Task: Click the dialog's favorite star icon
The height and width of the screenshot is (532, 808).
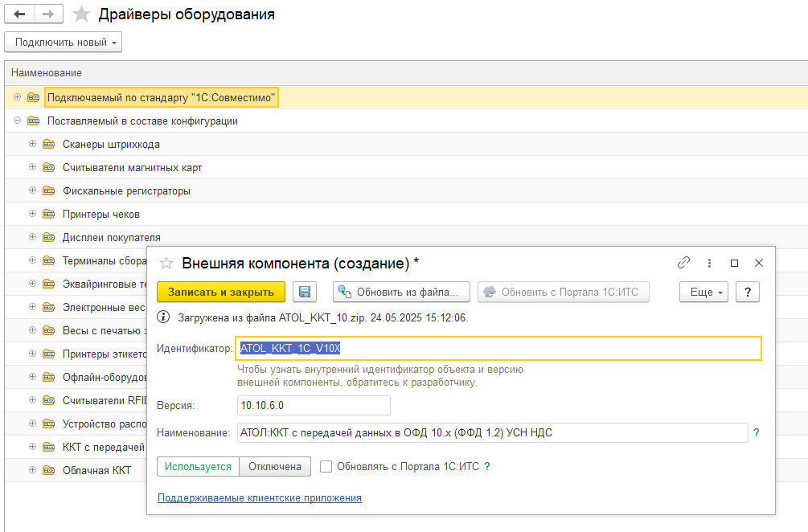Action: click(x=166, y=263)
